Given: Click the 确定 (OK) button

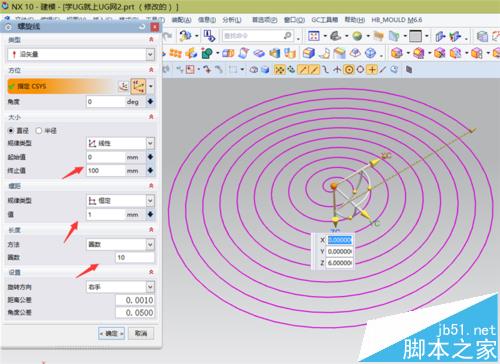Looking at the screenshot, I should tap(112, 333).
